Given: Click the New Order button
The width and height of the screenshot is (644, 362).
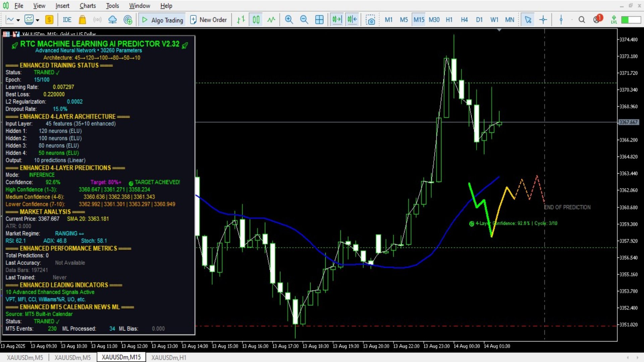Looking at the screenshot, I should 208,20.
